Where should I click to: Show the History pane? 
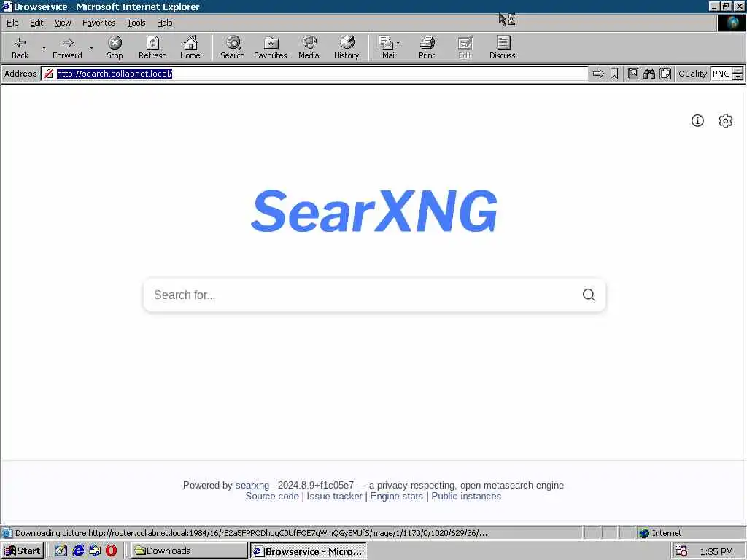(347, 47)
